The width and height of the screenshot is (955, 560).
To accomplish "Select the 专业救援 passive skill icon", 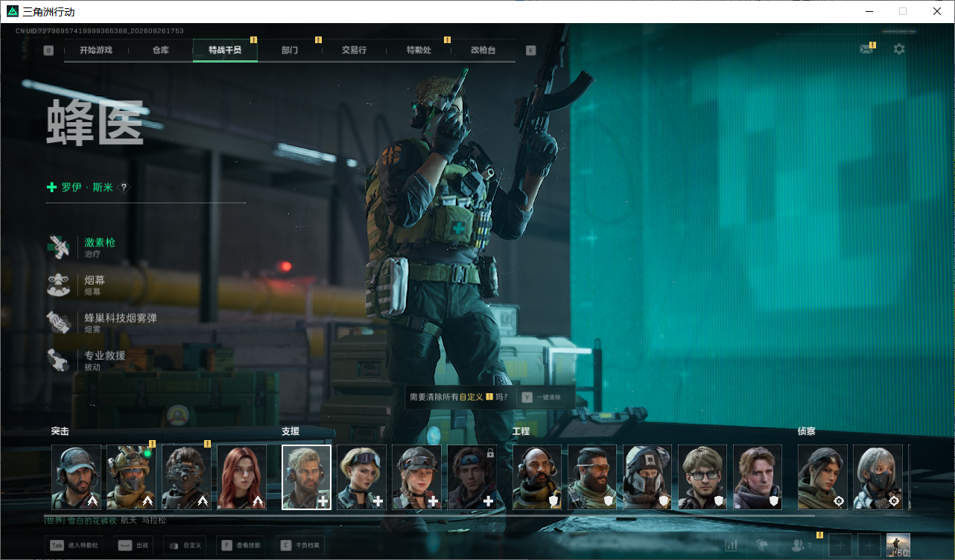I will (58, 360).
